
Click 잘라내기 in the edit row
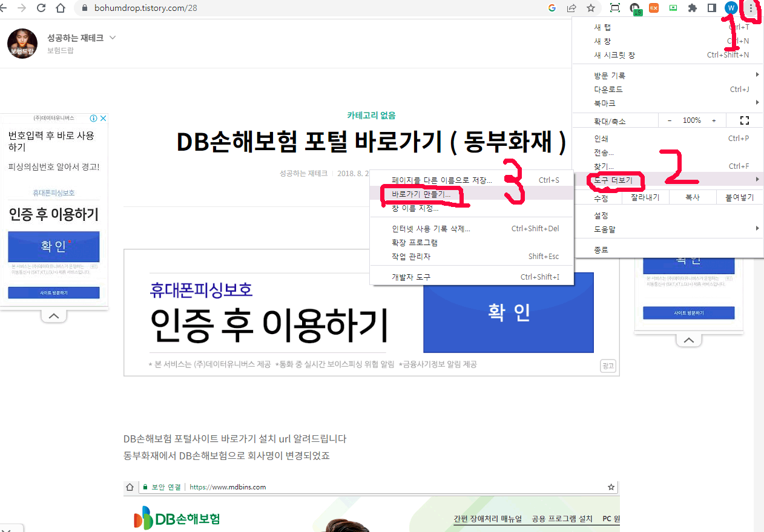coord(646,197)
